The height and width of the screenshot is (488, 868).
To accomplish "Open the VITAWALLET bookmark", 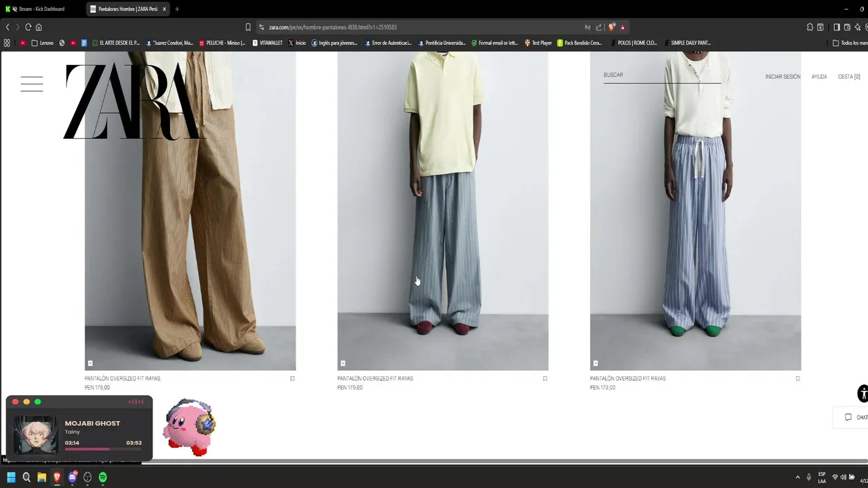I will coord(267,43).
